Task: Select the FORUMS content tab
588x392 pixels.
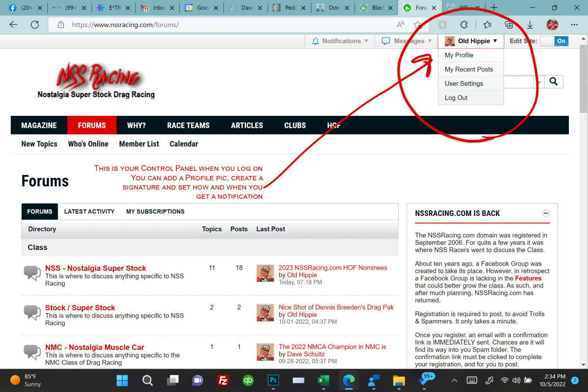Action: (x=40, y=212)
